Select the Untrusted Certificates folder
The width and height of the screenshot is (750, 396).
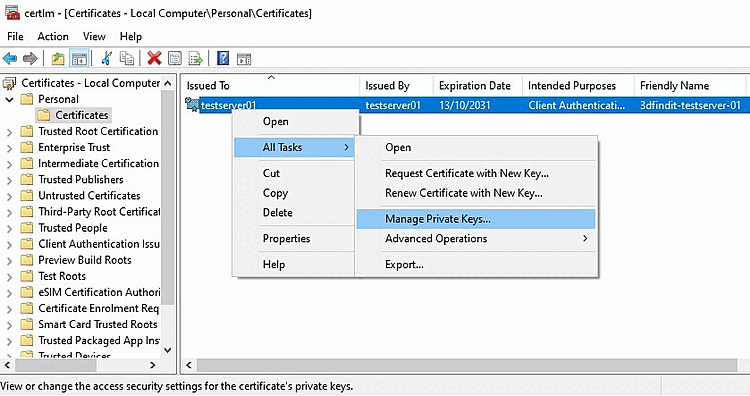click(89, 196)
